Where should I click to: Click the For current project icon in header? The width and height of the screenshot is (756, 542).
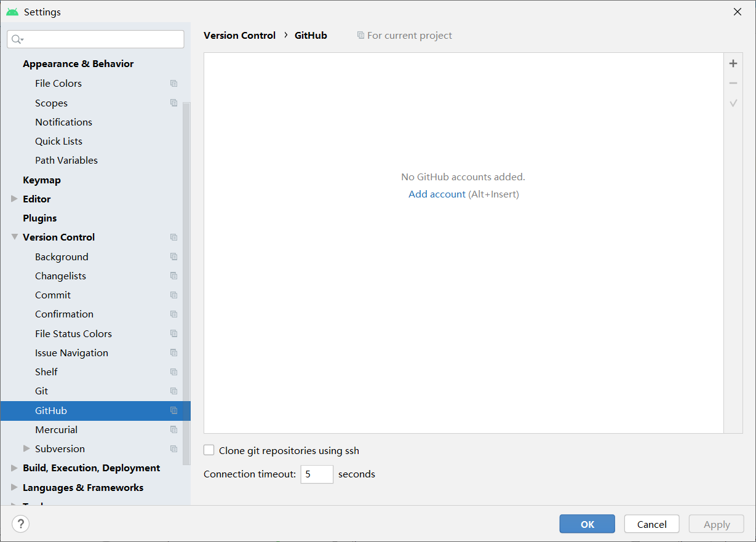point(360,36)
